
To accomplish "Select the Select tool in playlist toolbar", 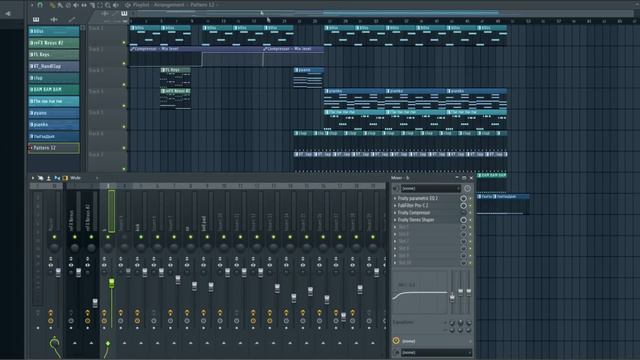I will 100,5.
